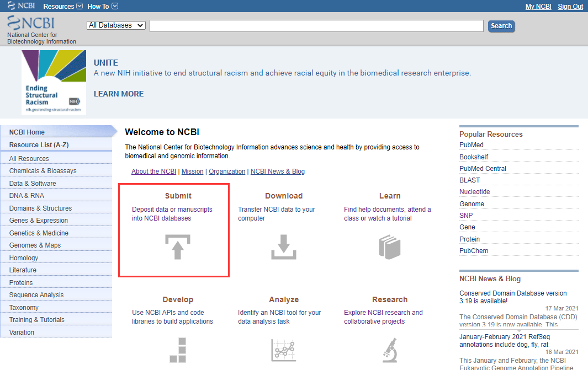Expand the Resources dropdown menu
The width and height of the screenshot is (588, 370).
click(x=62, y=7)
